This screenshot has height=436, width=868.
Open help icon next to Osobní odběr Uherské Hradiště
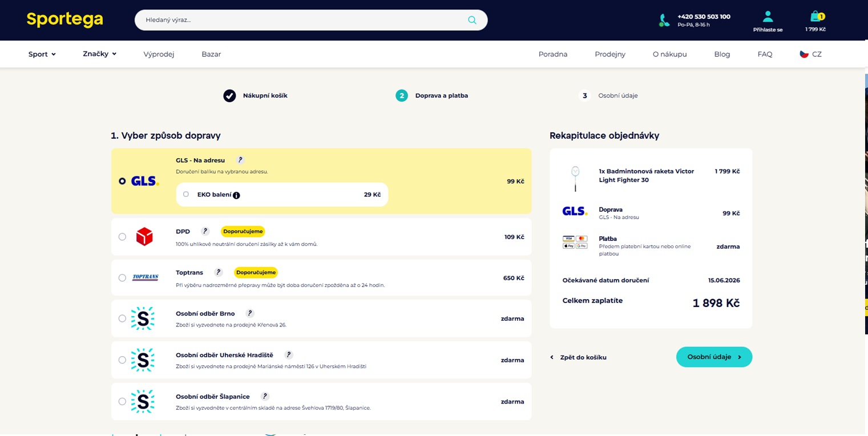click(289, 354)
